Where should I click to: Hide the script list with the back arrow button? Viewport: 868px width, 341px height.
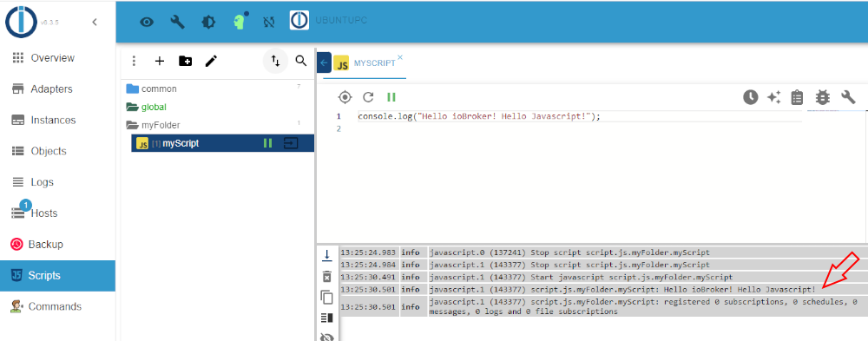point(324,62)
